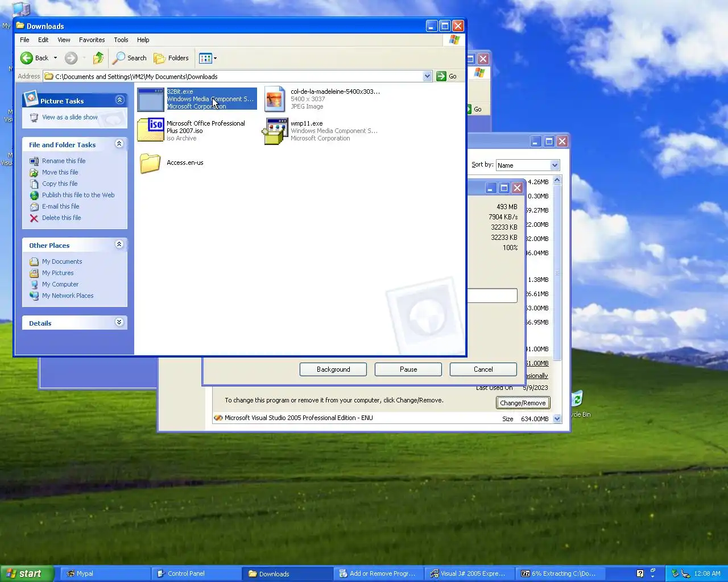Click the Background button in extraction dialog

point(333,369)
